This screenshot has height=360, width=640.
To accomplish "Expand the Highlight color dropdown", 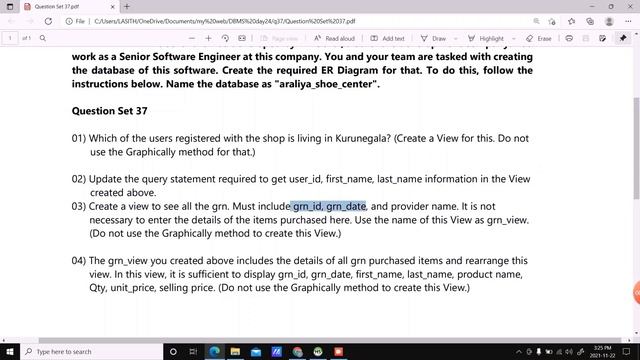I will (513, 38).
